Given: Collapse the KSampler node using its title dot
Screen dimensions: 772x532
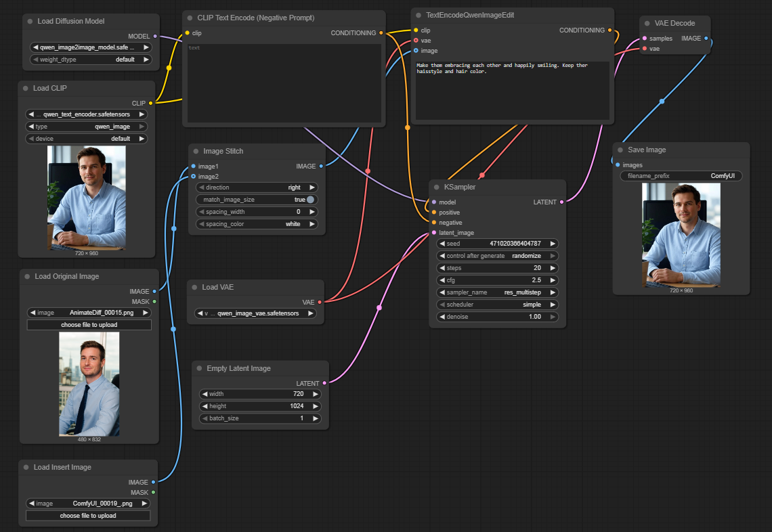Looking at the screenshot, I should [437, 187].
